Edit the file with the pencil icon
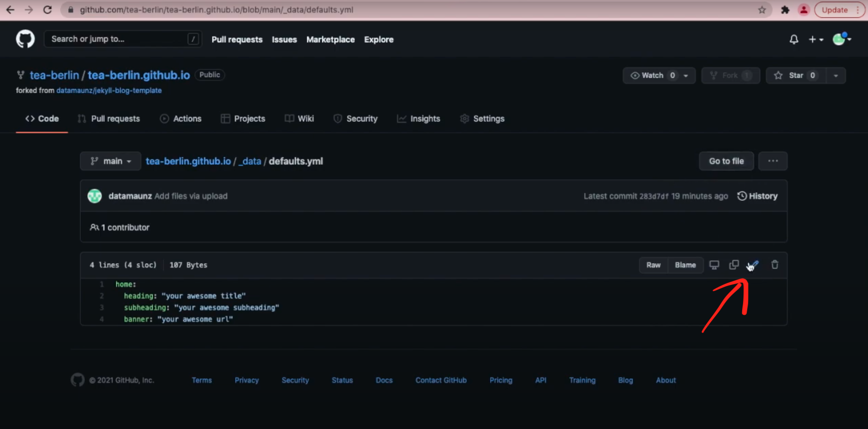This screenshot has width=868, height=429. coord(753,265)
